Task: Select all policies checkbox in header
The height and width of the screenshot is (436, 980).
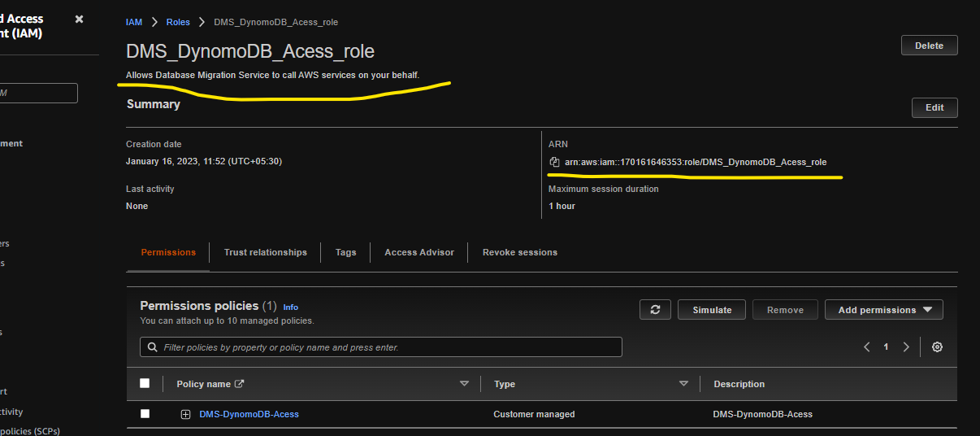Action: (x=145, y=383)
